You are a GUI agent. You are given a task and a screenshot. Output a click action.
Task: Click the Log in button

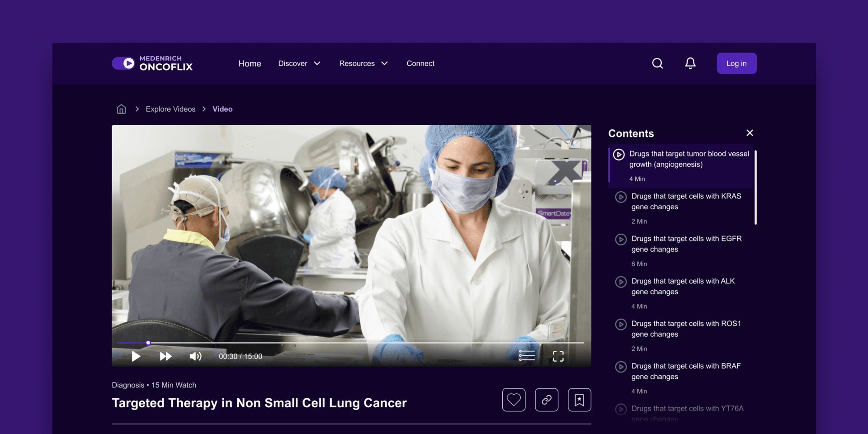[736, 63]
